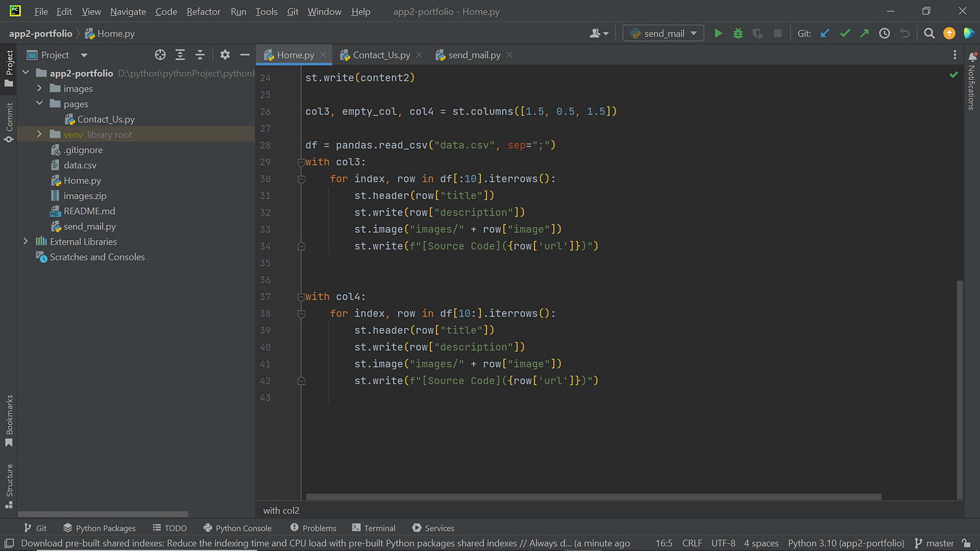Collapse All items in the Project tree

pyautogui.click(x=201, y=54)
